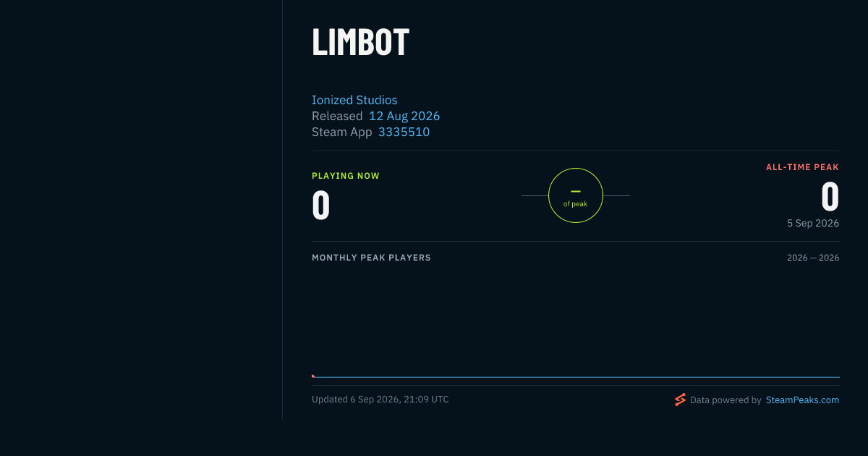Open the SteamPeaks.com link

pos(802,400)
